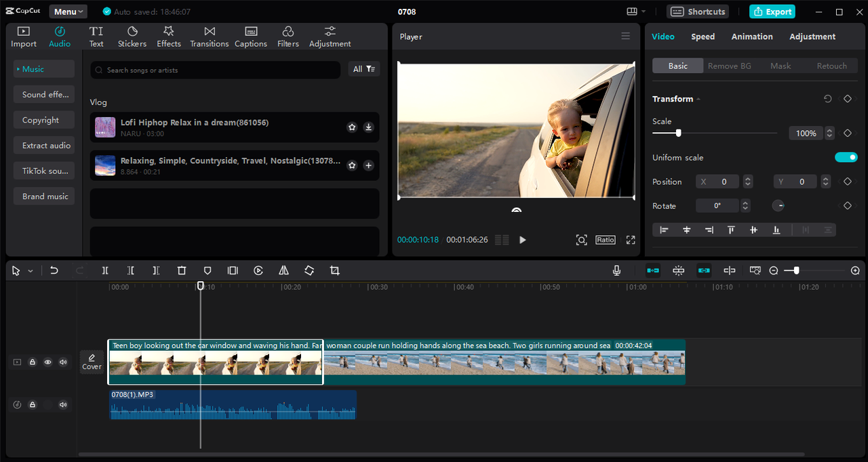
Task: Add Relaxing Simple Countryside track to timeline
Action: (x=368, y=165)
